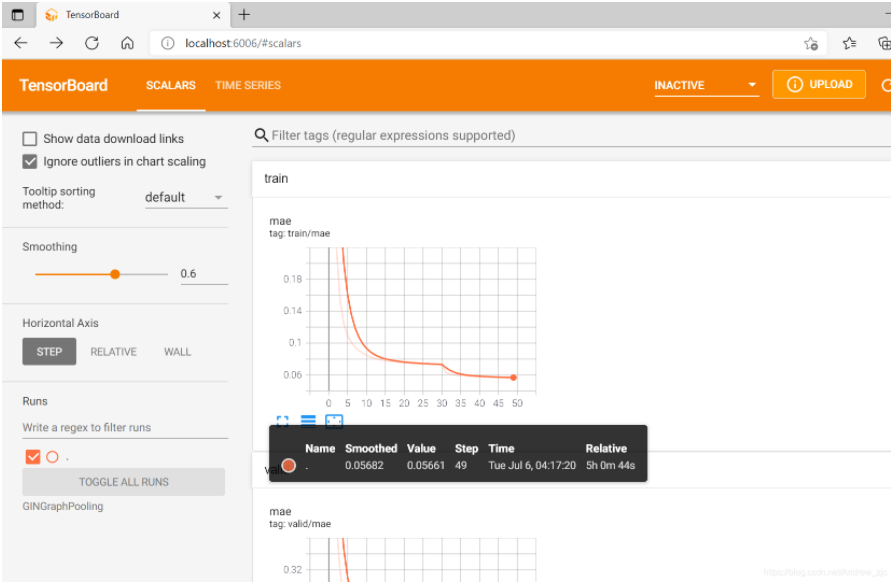Open the INACTIVE dashboards dropdown
The image size is (891, 582).
[706, 85]
